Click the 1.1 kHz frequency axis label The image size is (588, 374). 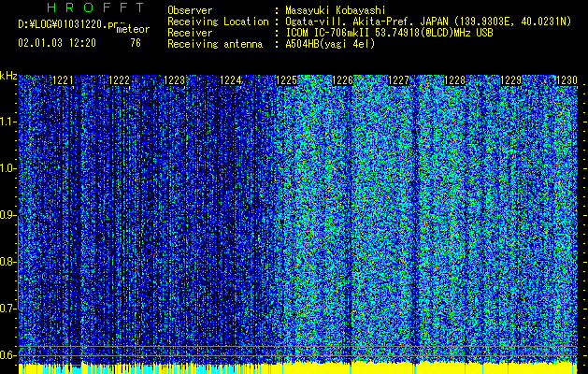pos(7,122)
